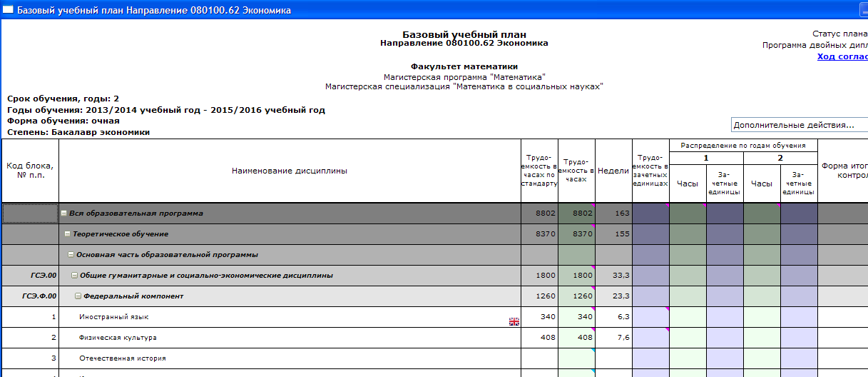
Task: Click the Наименование дисциплины column header
Action: [x=290, y=171]
